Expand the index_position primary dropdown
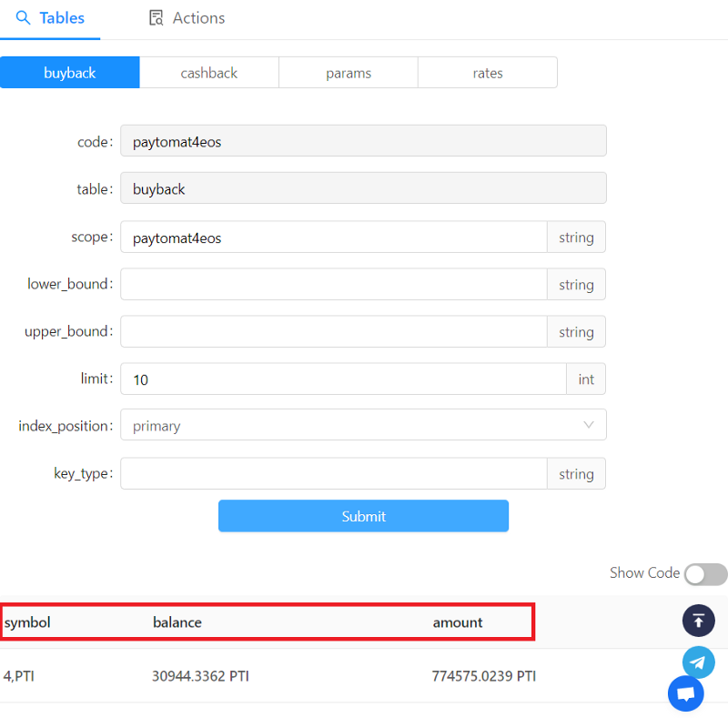This screenshot has height=718, width=728. 363,425
